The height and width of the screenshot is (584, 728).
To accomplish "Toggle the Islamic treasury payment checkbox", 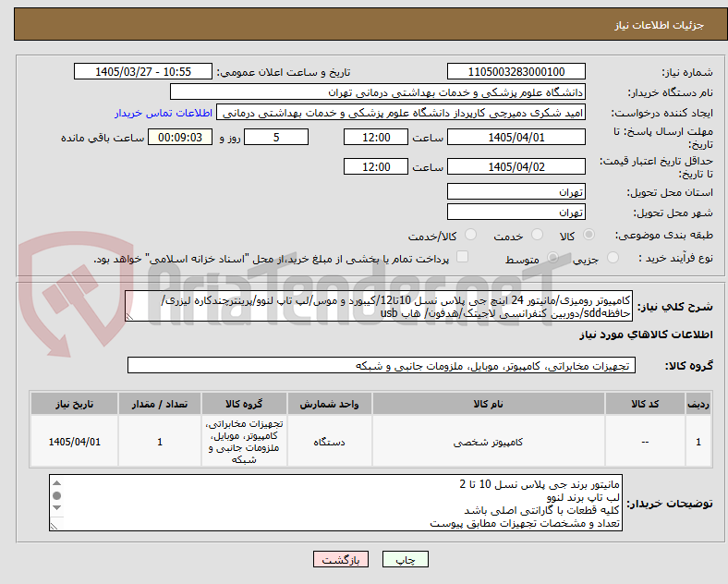I will tap(463, 257).
